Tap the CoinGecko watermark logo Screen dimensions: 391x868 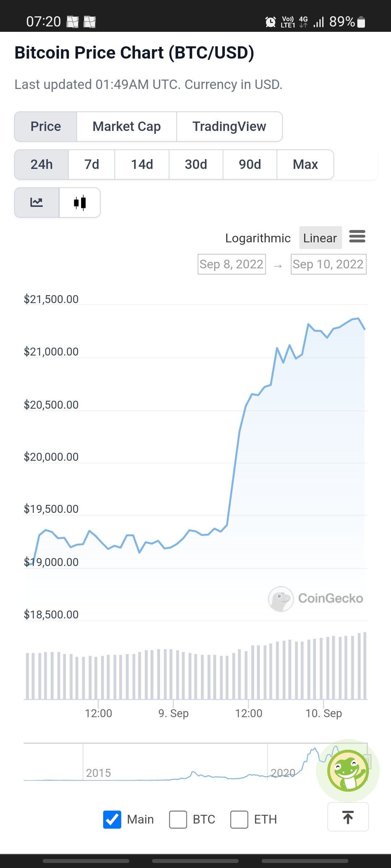316,599
